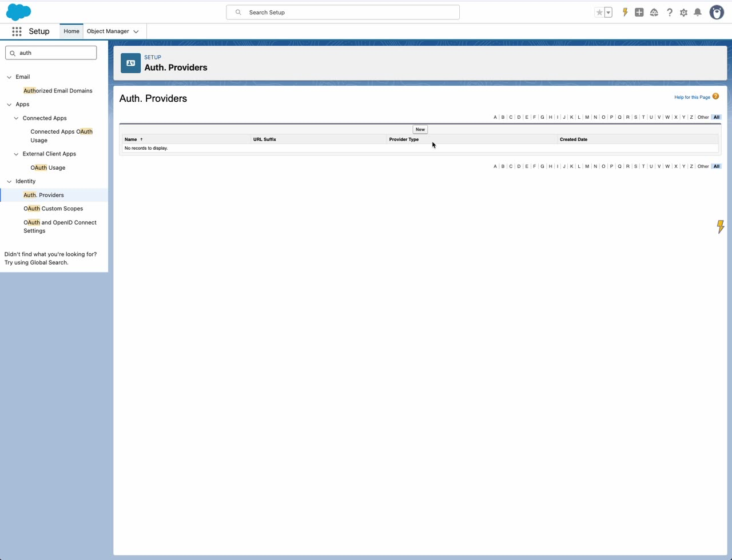Viewport: 732px width, 560px height.
Task: Sort by the Provider Type column header
Action: [404, 139]
